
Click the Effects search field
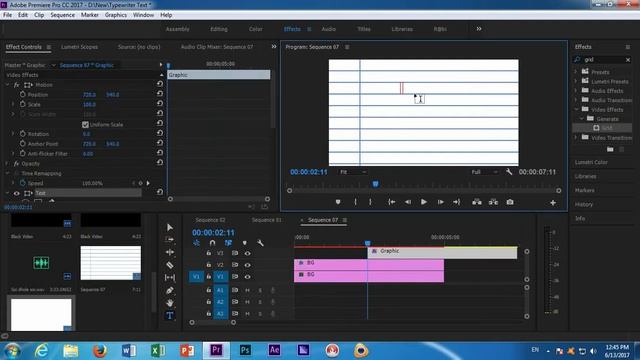[603, 60]
